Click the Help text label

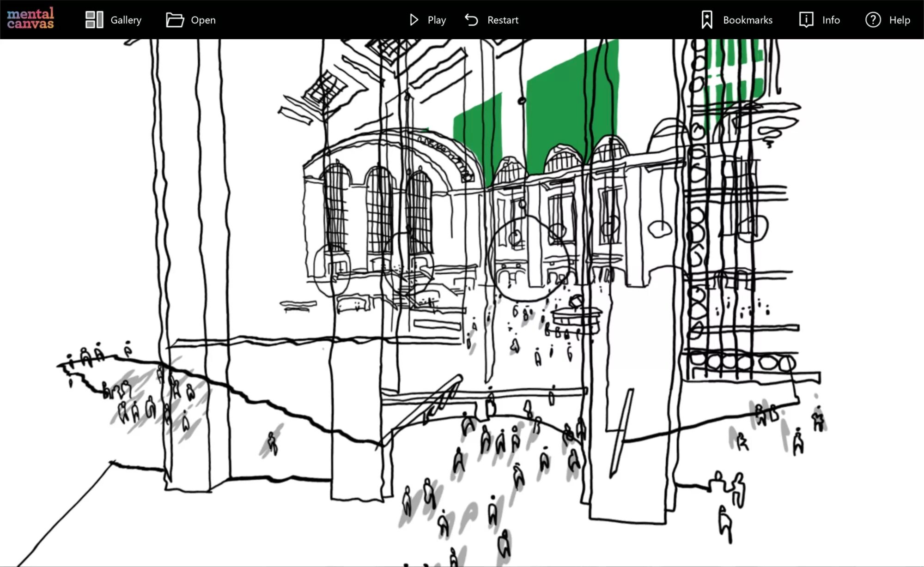pyautogui.click(x=900, y=20)
